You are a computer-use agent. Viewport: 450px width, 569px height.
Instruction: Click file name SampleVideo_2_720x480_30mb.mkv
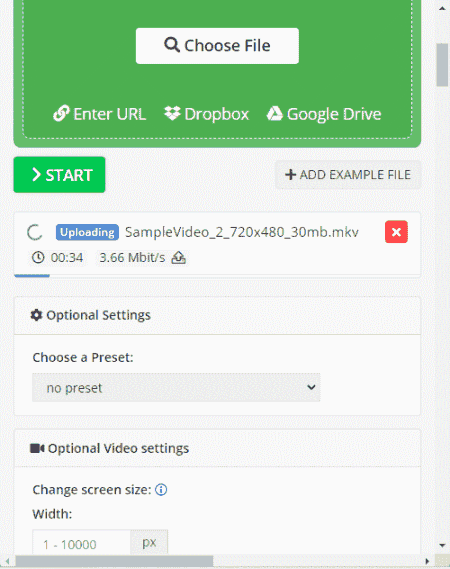coord(242,232)
